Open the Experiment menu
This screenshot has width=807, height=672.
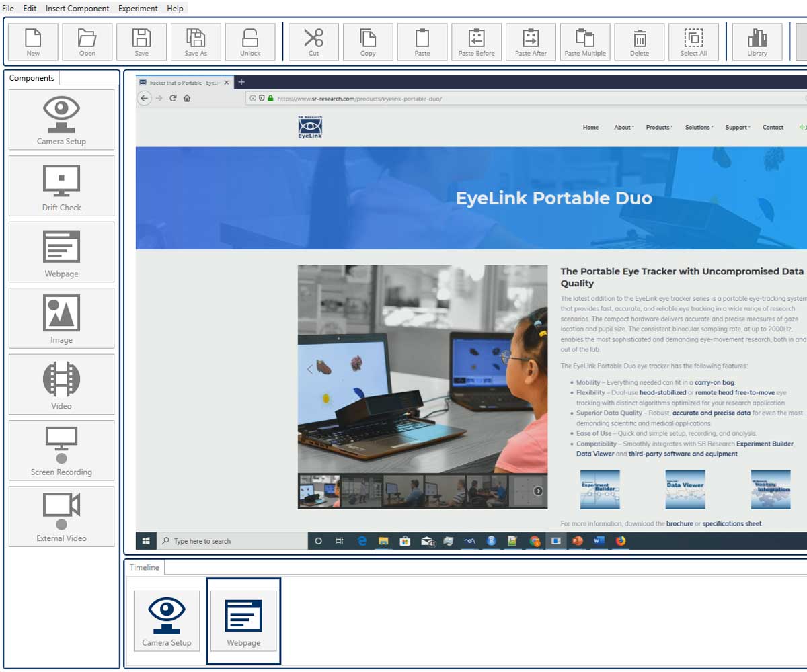(x=138, y=9)
